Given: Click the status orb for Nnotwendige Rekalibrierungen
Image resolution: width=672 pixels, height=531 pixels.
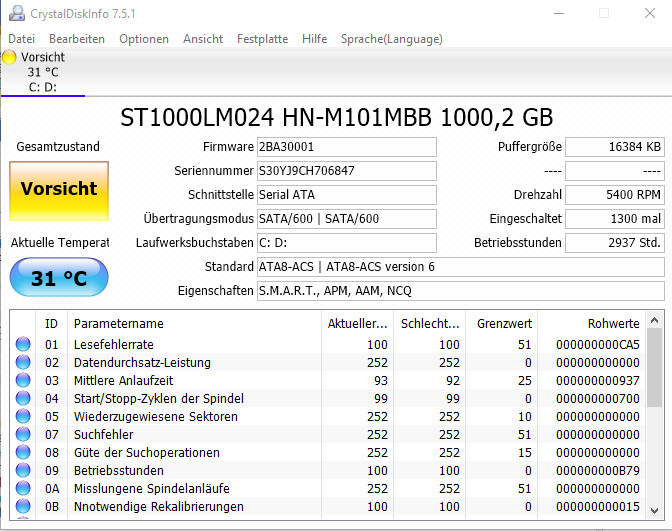Looking at the screenshot, I should [23, 506].
